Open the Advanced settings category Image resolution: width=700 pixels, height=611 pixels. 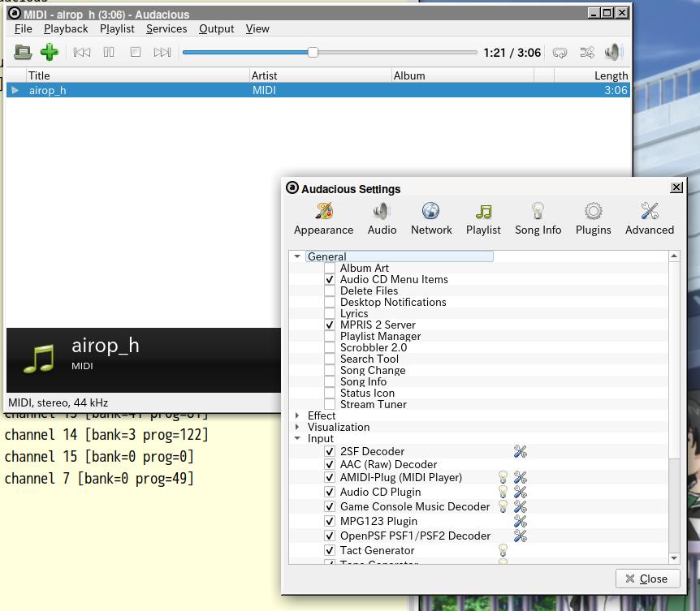click(650, 218)
